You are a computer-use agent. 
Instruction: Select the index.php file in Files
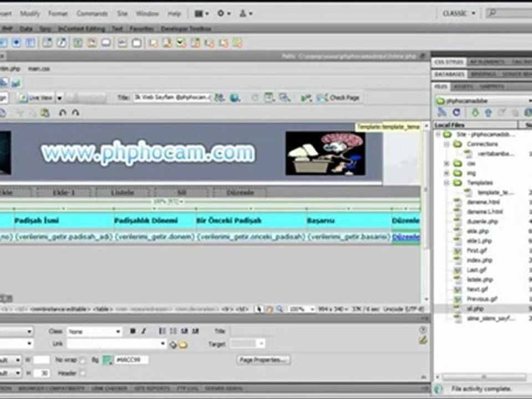pyautogui.click(x=479, y=260)
